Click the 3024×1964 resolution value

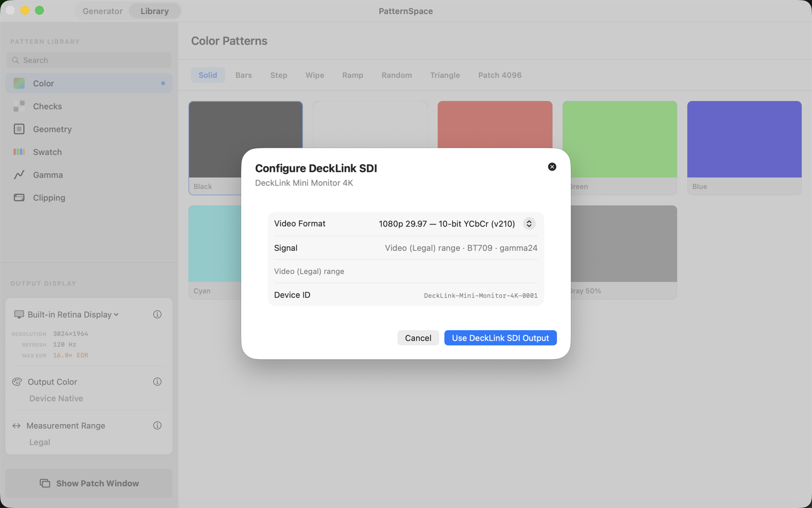coord(71,334)
